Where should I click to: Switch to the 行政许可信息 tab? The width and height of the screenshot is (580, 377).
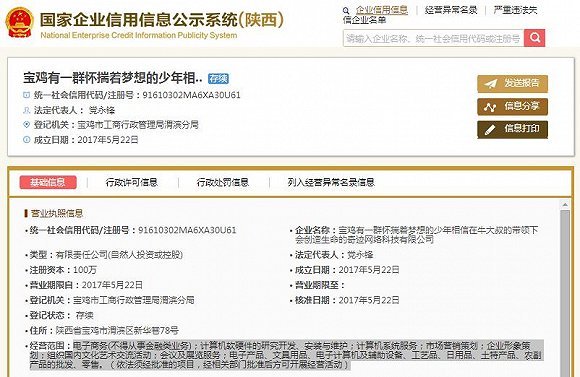[x=132, y=182]
